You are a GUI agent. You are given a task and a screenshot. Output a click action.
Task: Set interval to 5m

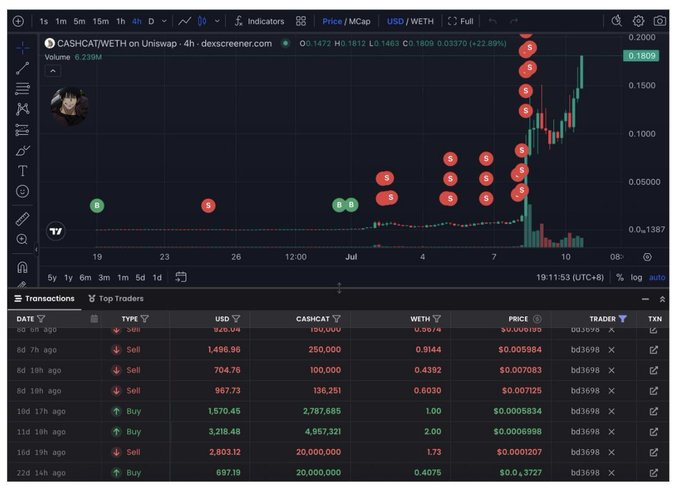point(79,21)
